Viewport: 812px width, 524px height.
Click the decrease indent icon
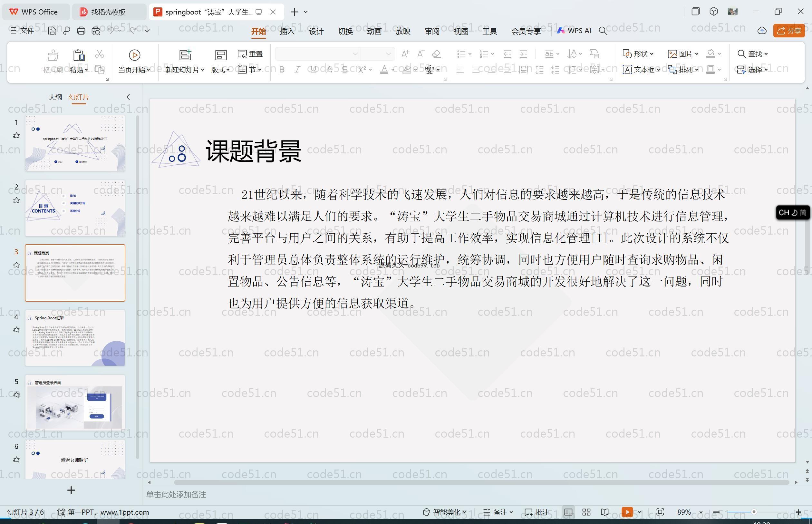click(507, 54)
